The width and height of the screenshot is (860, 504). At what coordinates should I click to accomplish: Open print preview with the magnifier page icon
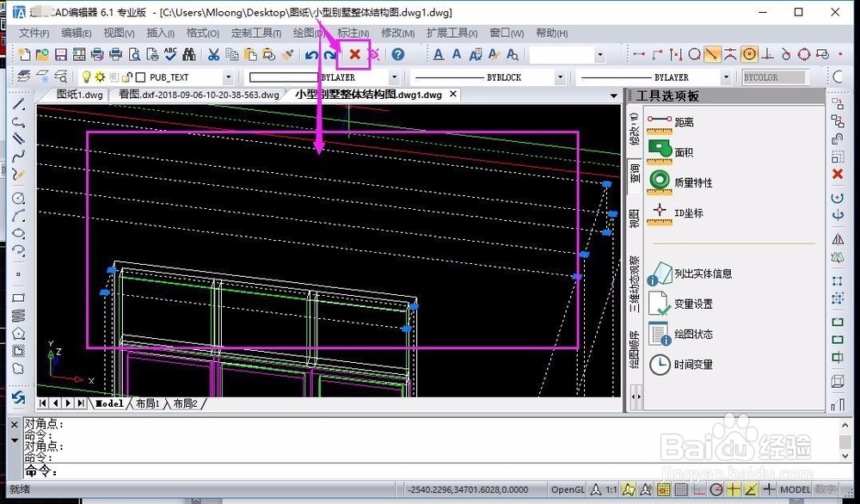click(x=134, y=54)
